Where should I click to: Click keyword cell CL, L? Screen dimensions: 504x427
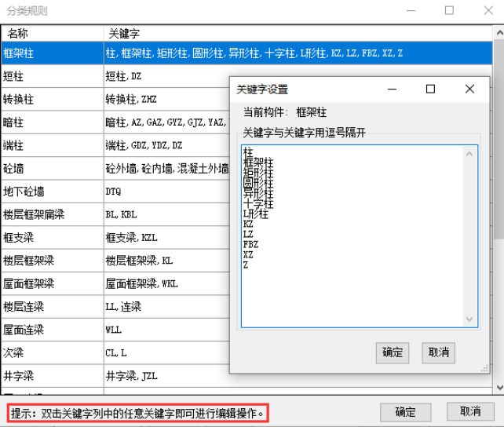(x=166, y=353)
